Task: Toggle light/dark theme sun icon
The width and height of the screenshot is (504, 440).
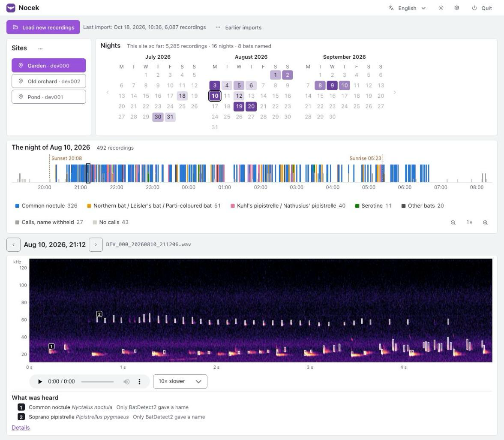Action: [441, 8]
